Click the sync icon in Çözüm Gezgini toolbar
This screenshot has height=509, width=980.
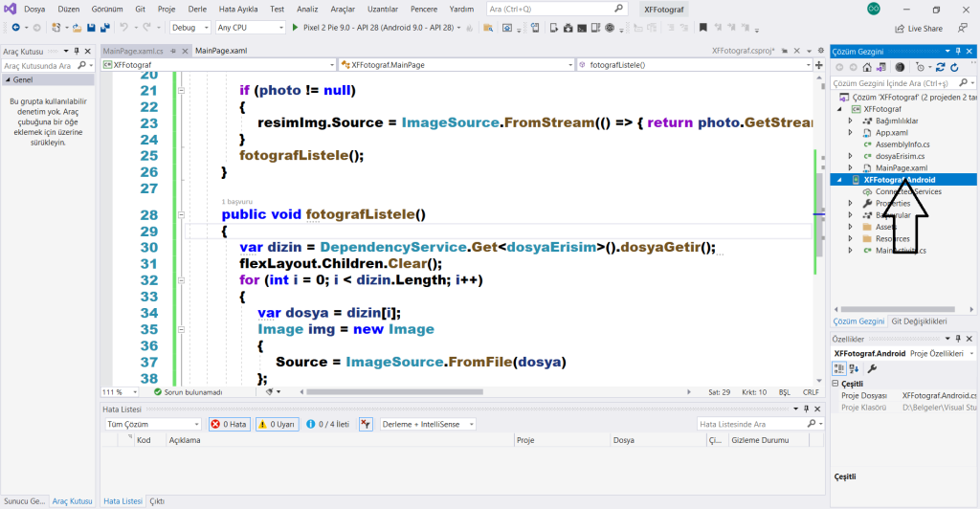coord(940,67)
